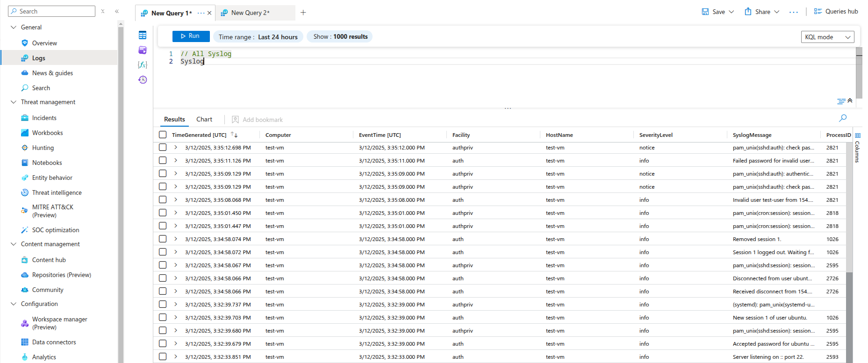868x363 pixels.
Task: Collapse the Configuration section
Action: pyautogui.click(x=14, y=304)
